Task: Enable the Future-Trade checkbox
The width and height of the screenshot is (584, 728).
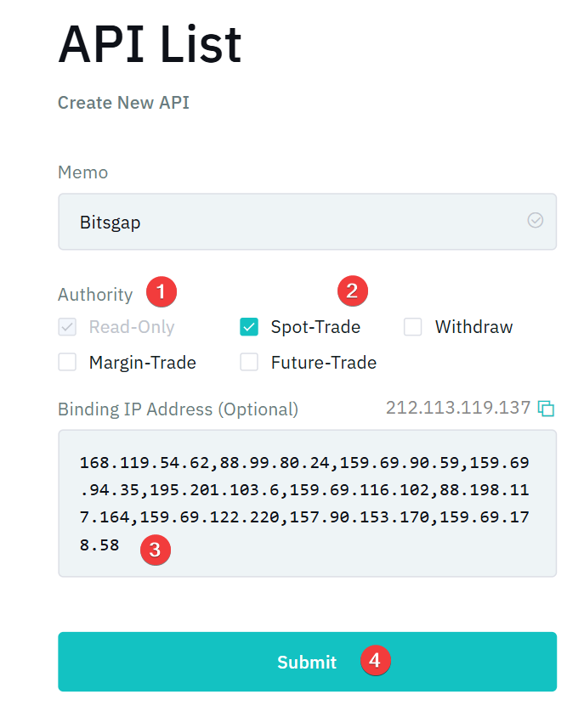Action: coord(249,363)
